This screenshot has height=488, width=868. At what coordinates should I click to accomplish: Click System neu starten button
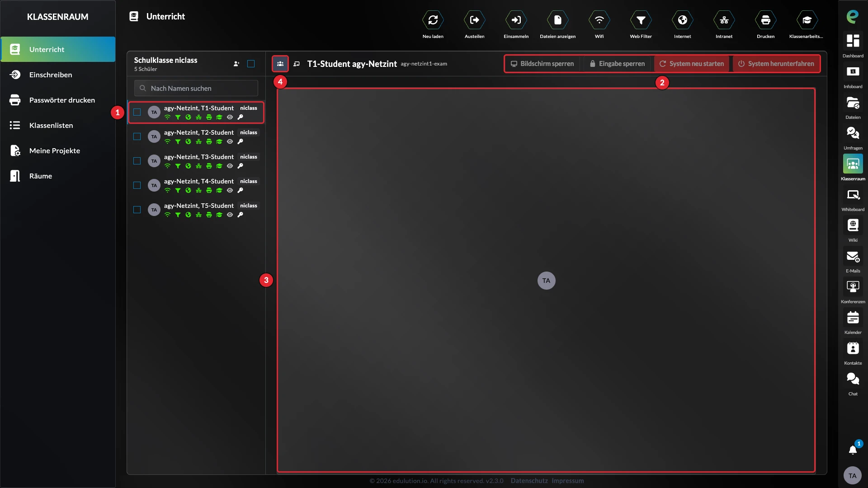[691, 64]
